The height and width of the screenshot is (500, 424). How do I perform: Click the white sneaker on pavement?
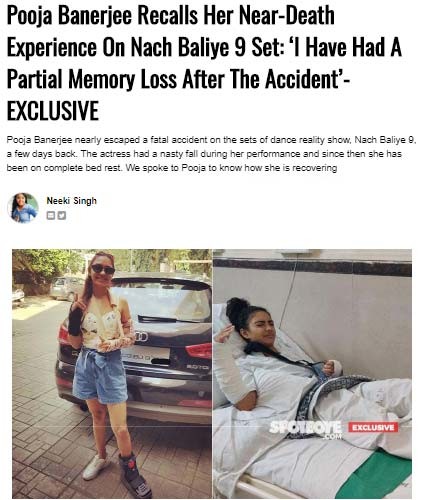(95, 467)
